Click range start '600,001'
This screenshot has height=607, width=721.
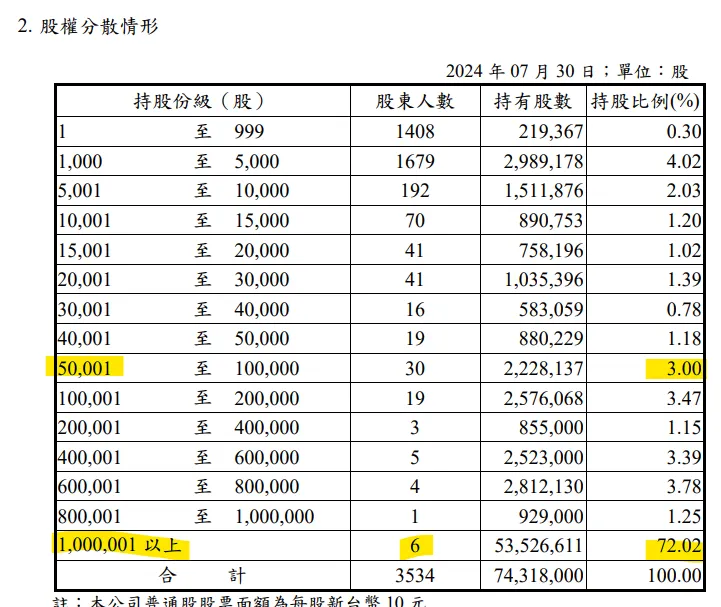click(89, 487)
